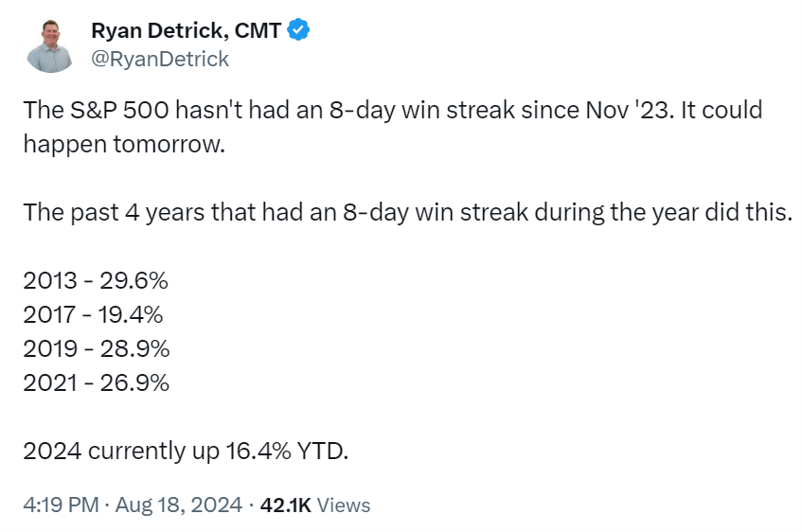Select the line 'happen tomorrow.'
This screenshot has width=802, height=532.
124,145
